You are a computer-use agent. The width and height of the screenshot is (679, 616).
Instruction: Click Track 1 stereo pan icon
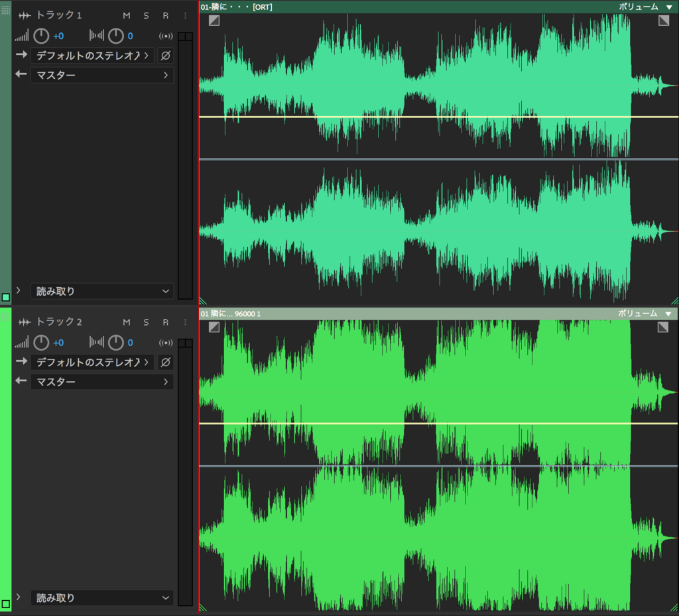point(97,36)
